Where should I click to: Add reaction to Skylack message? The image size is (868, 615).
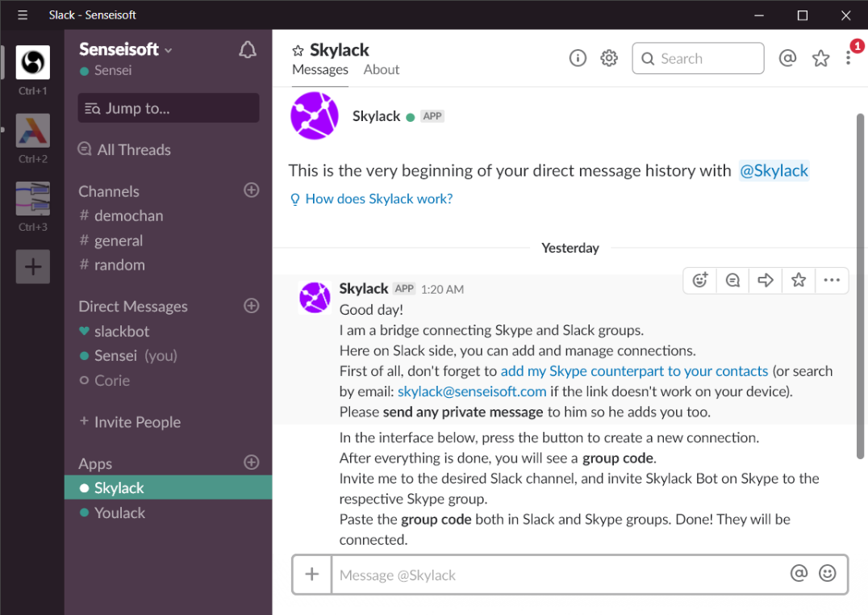699,280
